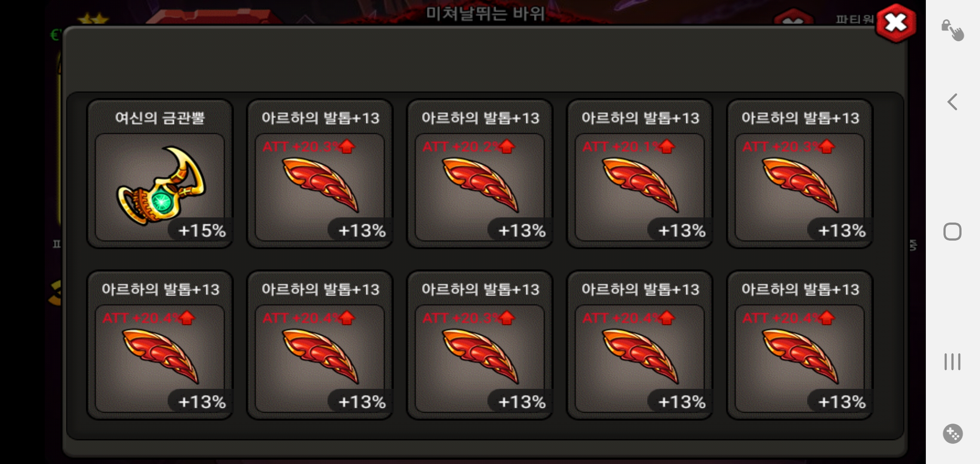
Task: Choose the bottom-right claw with ATT +20.4%
Action: [x=799, y=345]
